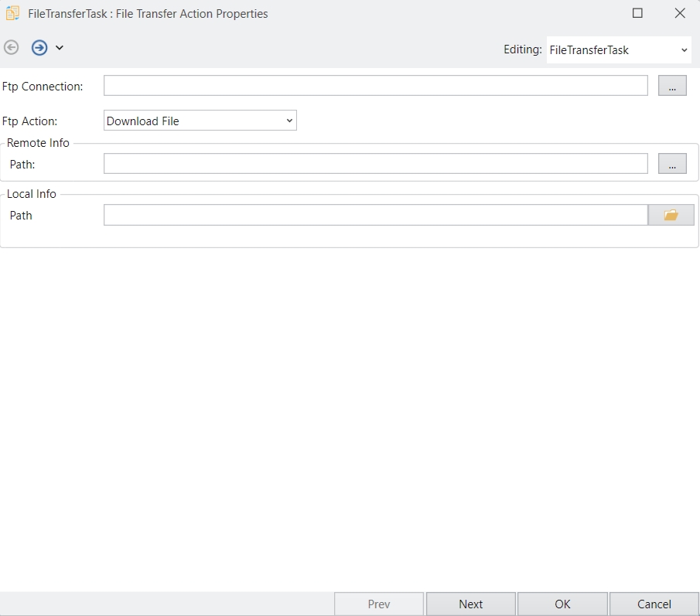The image size is (700, 616).
Task: Select the Local Info Path input box
Action: point(375,215)
